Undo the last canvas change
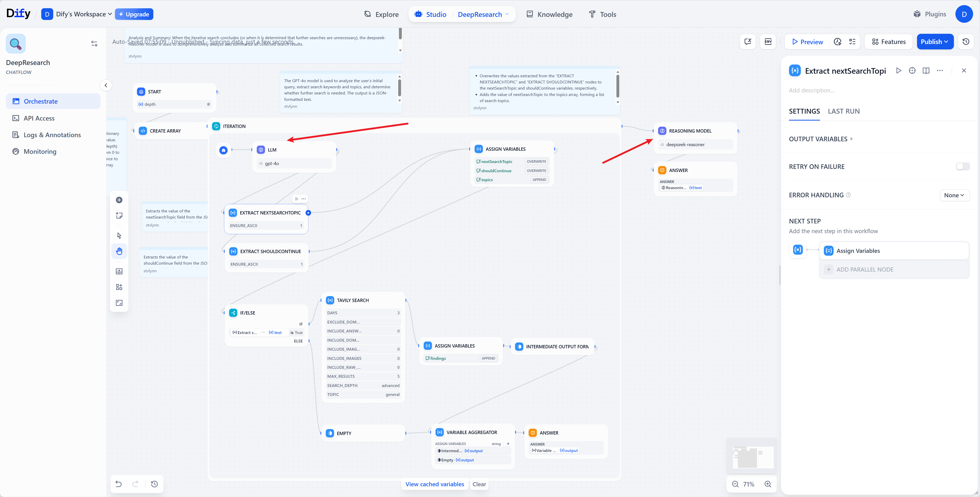The width and height of the screenshot is (980, 497). [118, 484]
